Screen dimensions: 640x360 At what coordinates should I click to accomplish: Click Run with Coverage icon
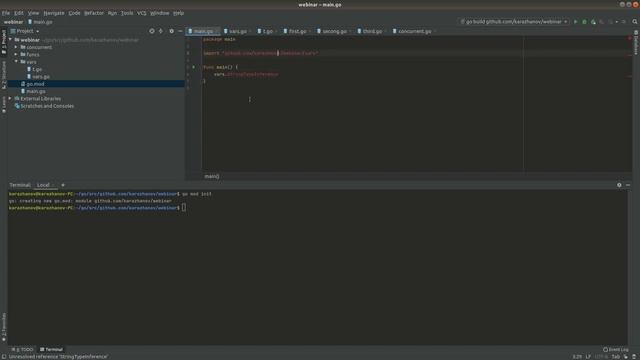tap(593, 22)
